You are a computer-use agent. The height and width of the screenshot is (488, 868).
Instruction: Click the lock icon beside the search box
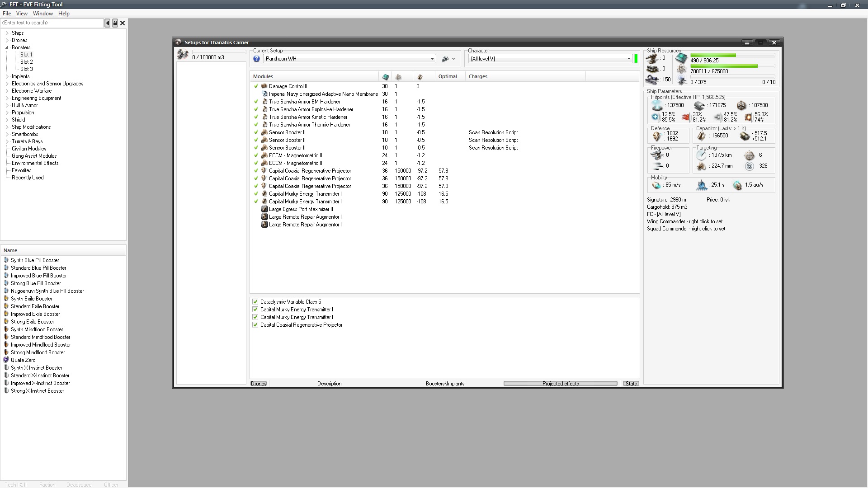pos(115,23)
